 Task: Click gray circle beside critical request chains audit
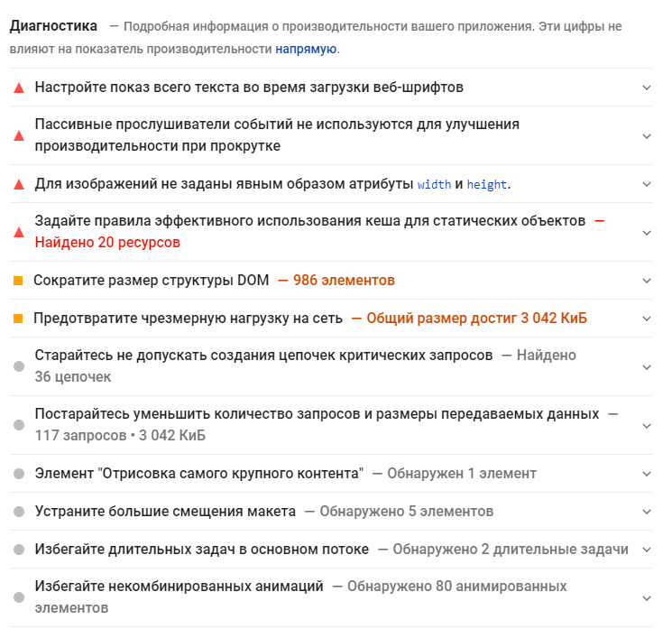coord(18,366)
